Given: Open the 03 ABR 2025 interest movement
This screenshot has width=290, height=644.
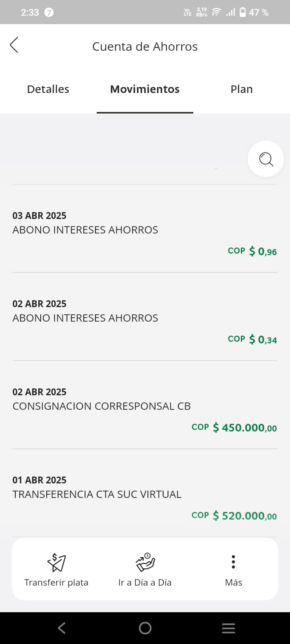Looking at the screenshot, I should click(145, 229).
